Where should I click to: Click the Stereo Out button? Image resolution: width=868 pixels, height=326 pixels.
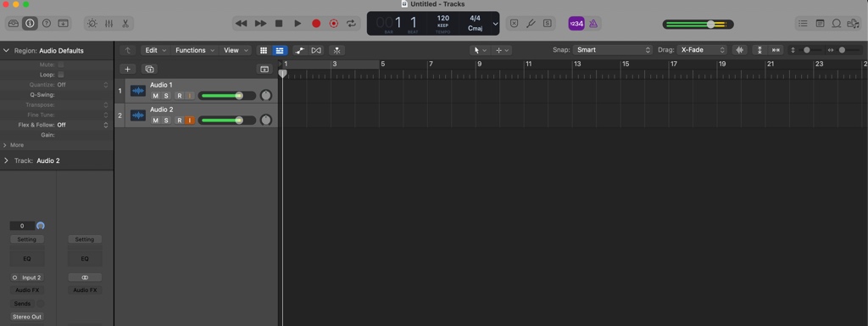point(27,317)
